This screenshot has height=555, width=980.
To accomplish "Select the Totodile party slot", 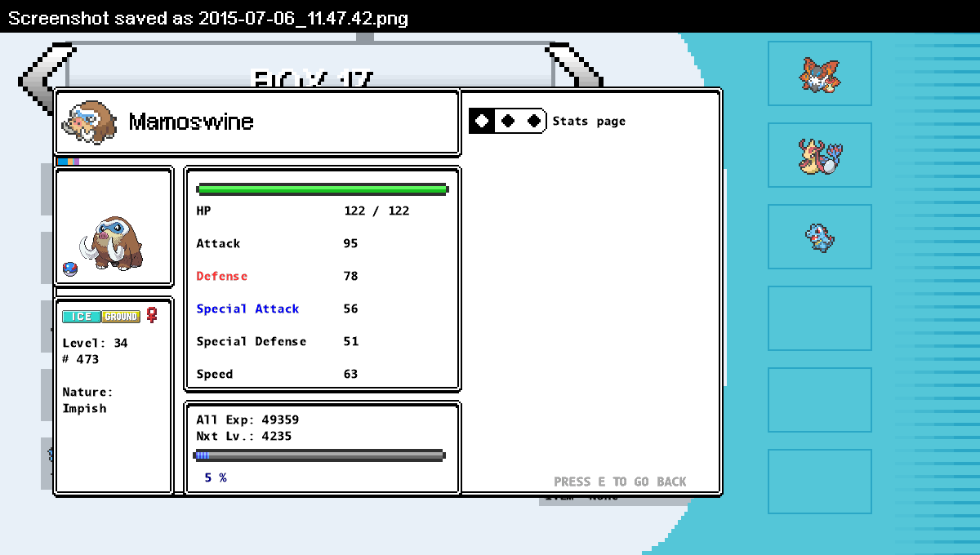I will coord(820,237).
